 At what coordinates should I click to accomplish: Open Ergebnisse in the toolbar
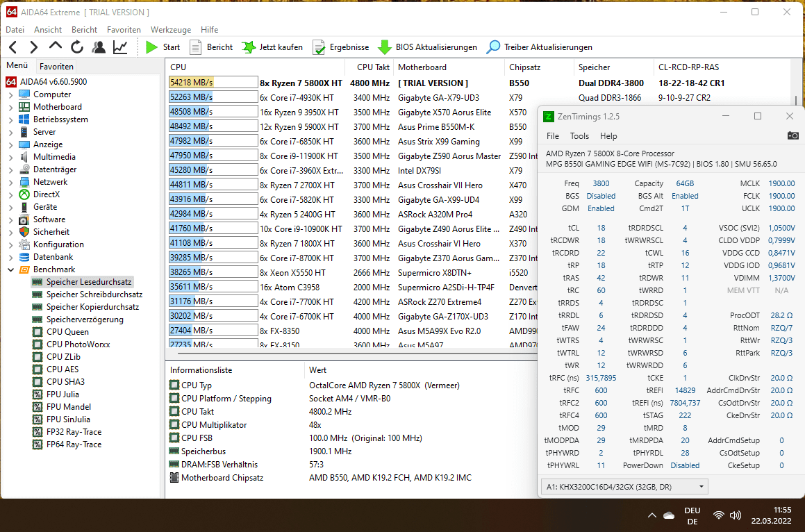tap(341, 47)
